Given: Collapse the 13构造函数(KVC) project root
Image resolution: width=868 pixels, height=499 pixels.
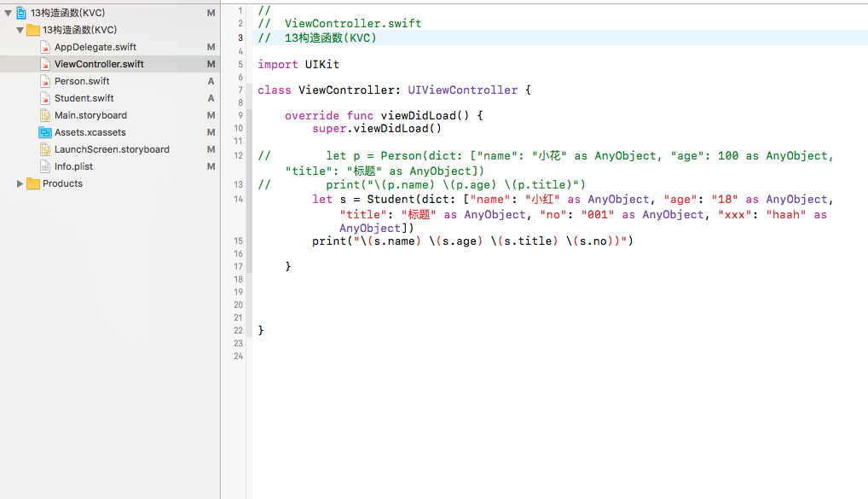Looking at the screenshot, I should point(8,13).
